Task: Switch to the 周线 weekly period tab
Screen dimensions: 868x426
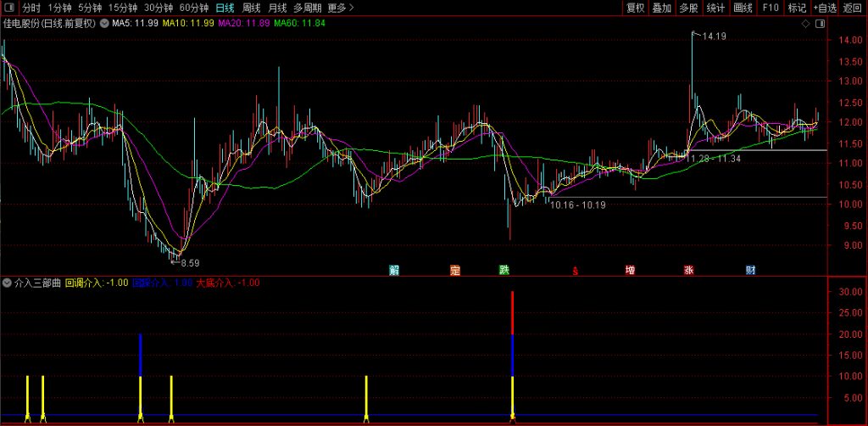Action: click(x=252, y=8)
